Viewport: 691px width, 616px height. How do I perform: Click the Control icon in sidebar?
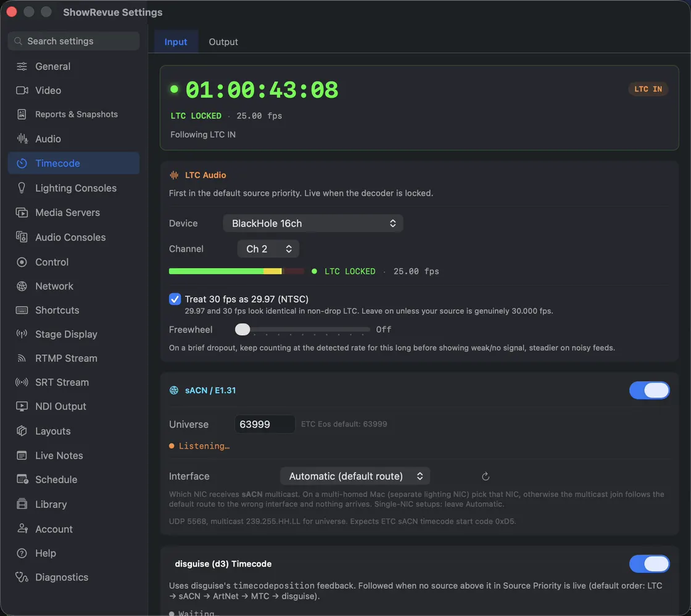pyautogui.click(x=22, y=262)
